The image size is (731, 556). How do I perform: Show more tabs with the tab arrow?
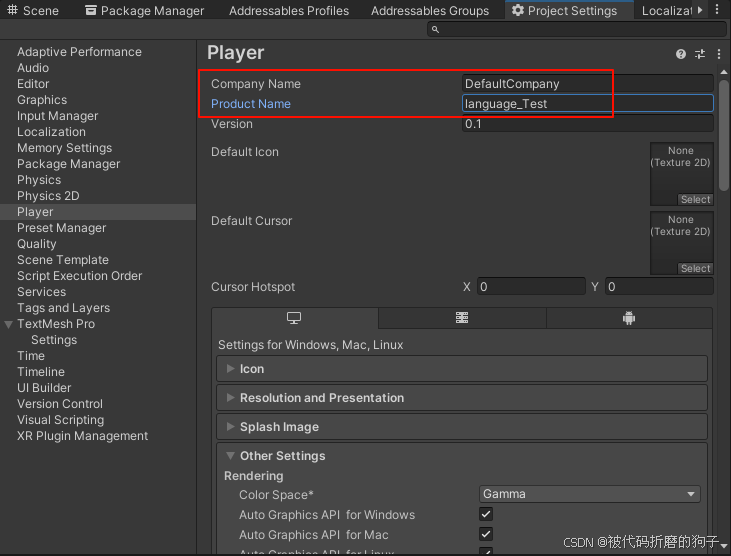pos(700,10)
